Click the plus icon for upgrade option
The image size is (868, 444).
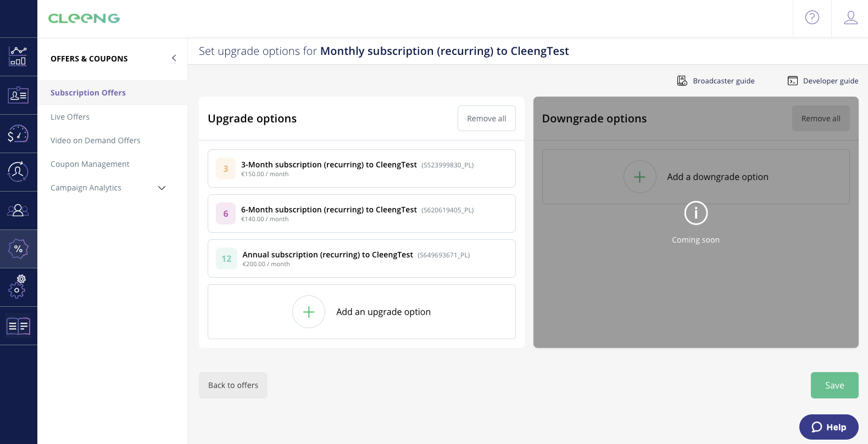pos(309,312)
